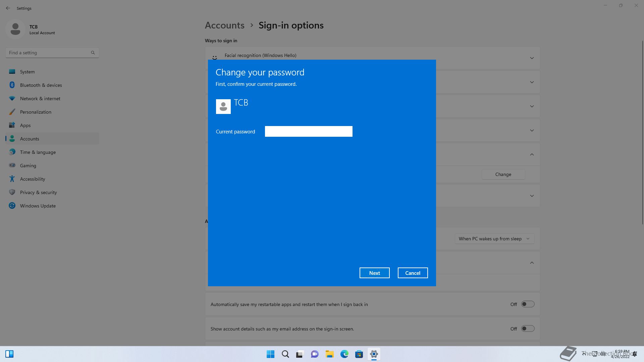This screenshot has height=362, width=644.
Task: Open Gaming settings
Action: coord(52,166)
